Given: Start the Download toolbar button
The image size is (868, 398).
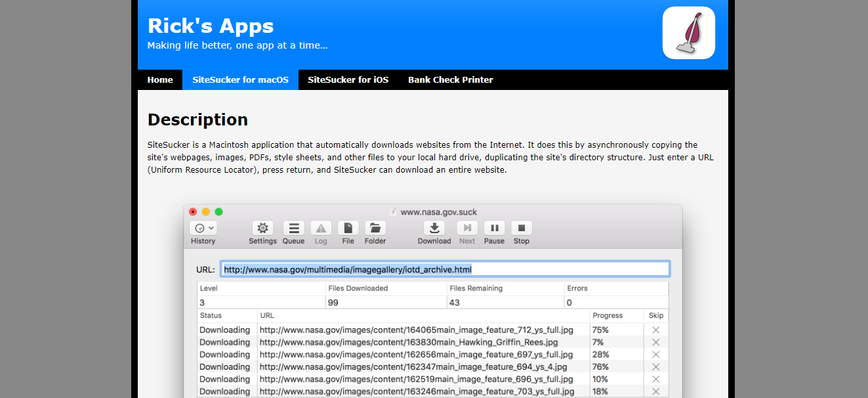Looking at the screenshot, I should 434,228.
